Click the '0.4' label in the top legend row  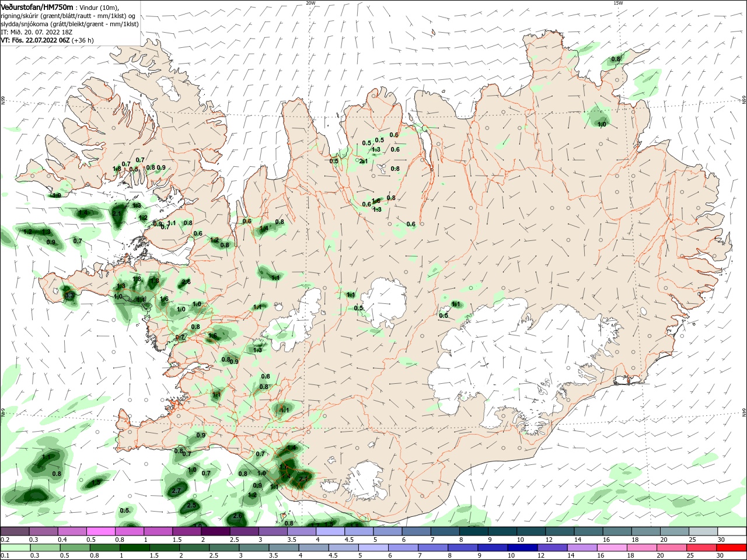(62, 540)
